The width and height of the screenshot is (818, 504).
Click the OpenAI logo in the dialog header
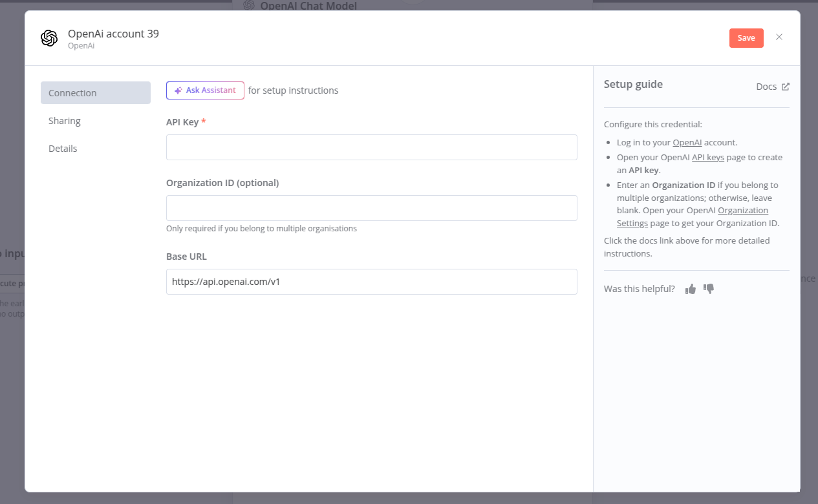point(49,37)
